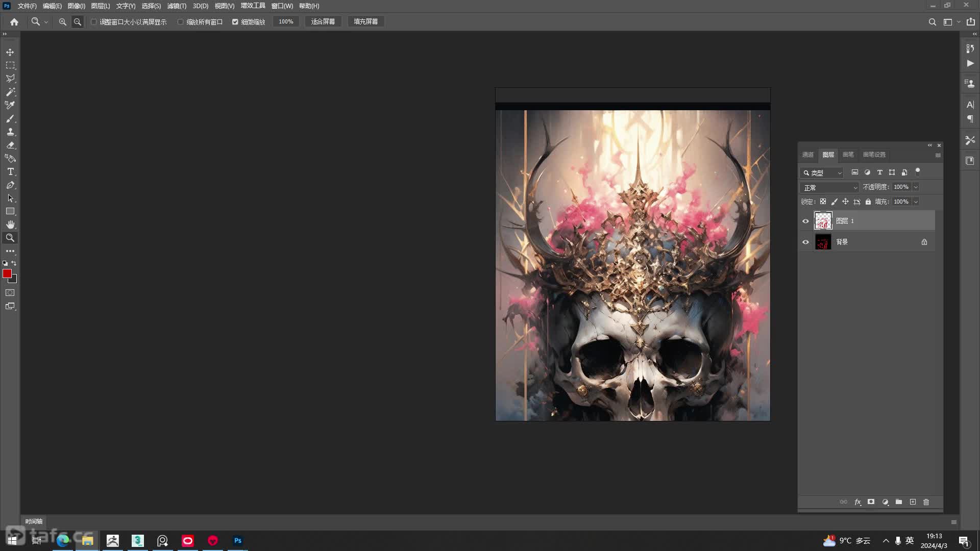The width and height of the screenshot is (980, 551).
Task: Toggle lock position
Action: [x=845, y=202]
